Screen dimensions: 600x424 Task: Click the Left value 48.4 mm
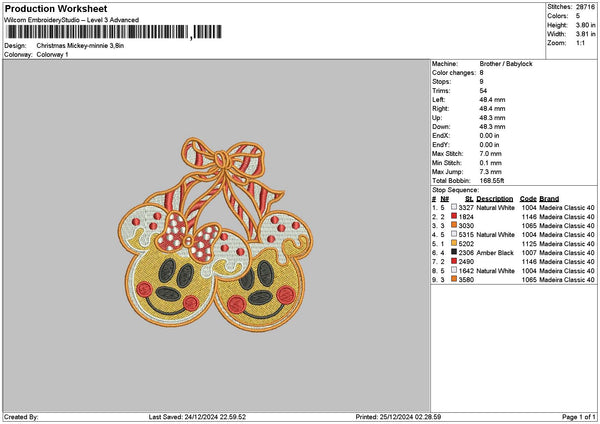492,100
